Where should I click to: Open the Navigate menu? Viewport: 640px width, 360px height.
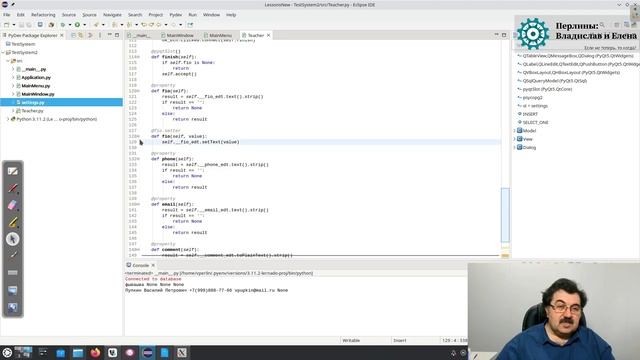[x=112, y=15]
